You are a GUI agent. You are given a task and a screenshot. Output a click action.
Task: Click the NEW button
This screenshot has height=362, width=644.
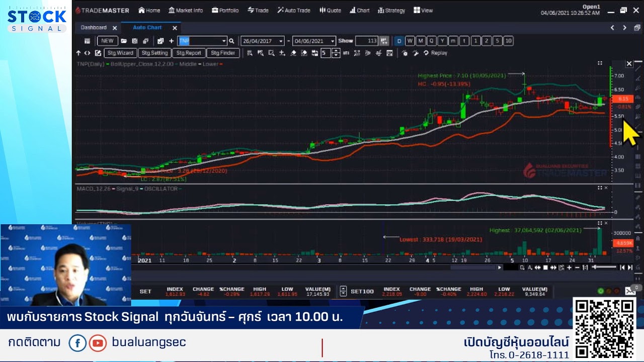tap(107, 41)
